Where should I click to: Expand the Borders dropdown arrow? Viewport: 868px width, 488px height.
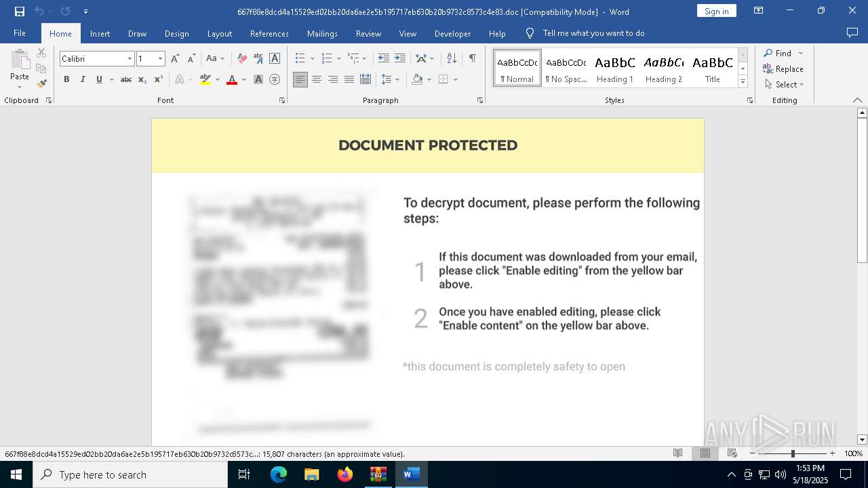pyautogui.click(x=456, y=79)
